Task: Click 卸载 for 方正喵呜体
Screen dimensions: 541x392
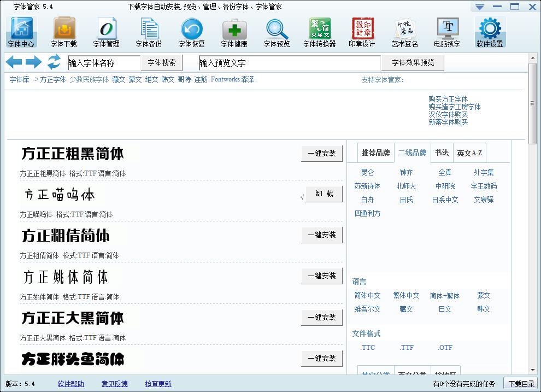Action: pos(324,194)
